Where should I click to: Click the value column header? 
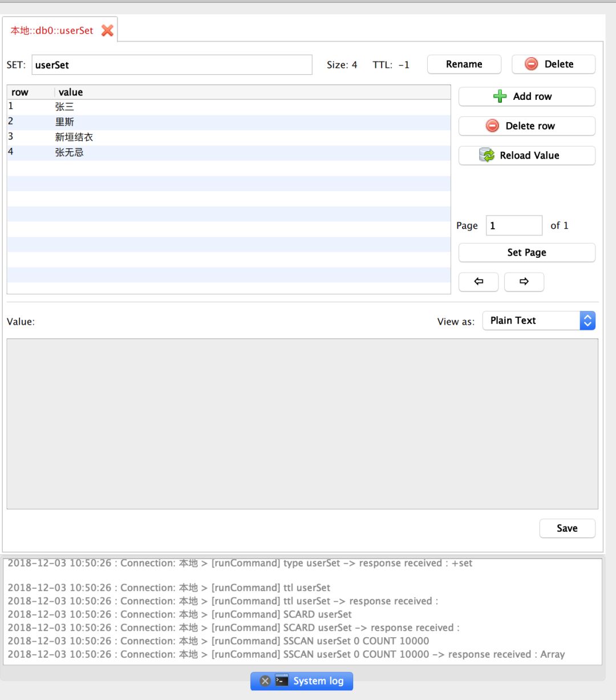coord(71,92)
